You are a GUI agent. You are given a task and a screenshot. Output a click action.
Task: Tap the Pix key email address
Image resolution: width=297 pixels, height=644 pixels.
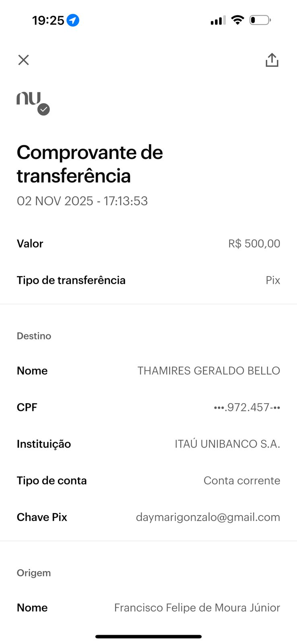[208, 517]
